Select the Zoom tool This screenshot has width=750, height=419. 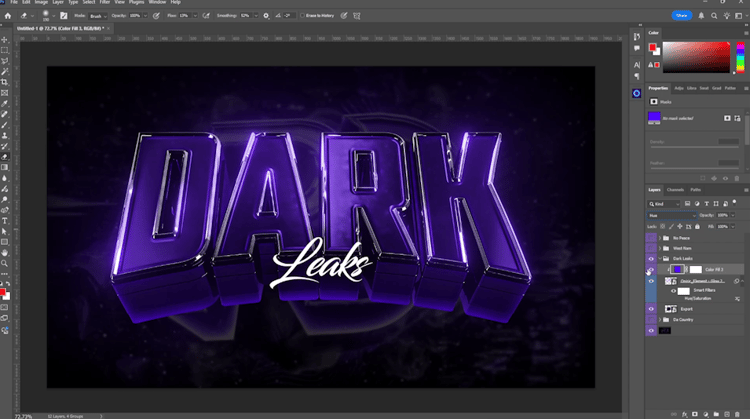5,263
